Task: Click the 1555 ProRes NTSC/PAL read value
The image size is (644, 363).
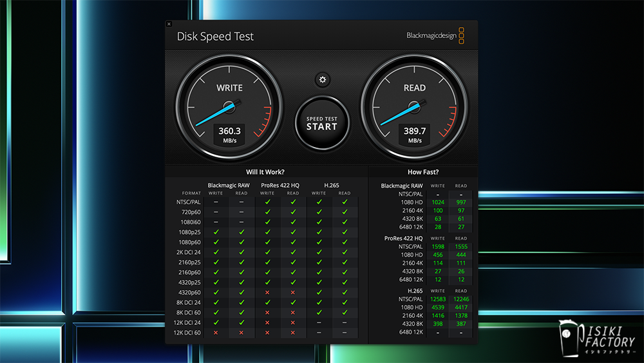Action: [x=461, y=247]
